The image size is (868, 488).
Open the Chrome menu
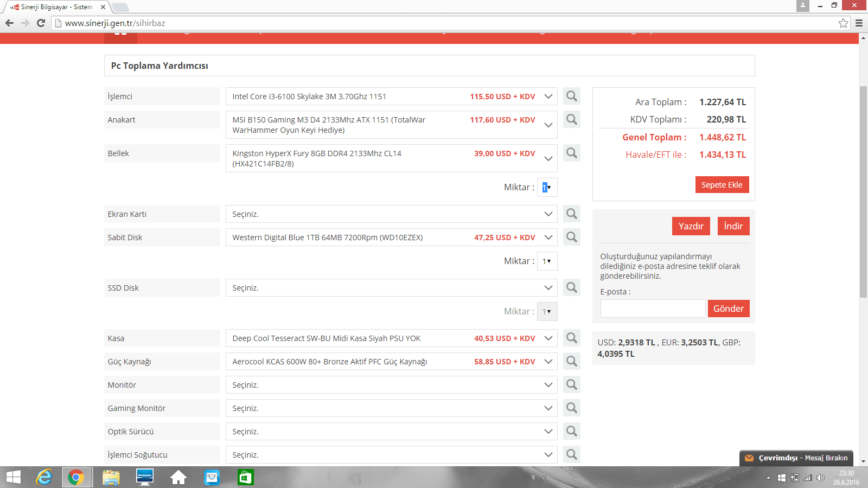(859, 23)
